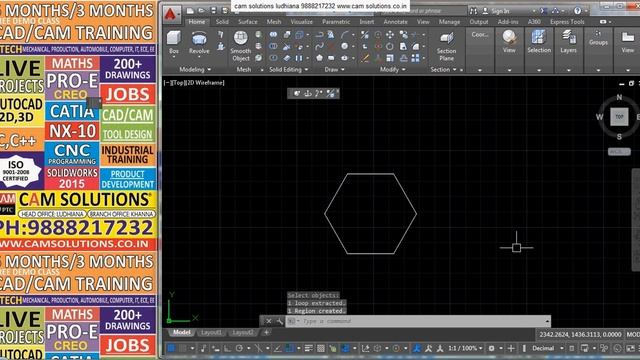This screenshot has width=640, height=360.
Task: Click the command line customize wrench
Action: click(280, 321)
